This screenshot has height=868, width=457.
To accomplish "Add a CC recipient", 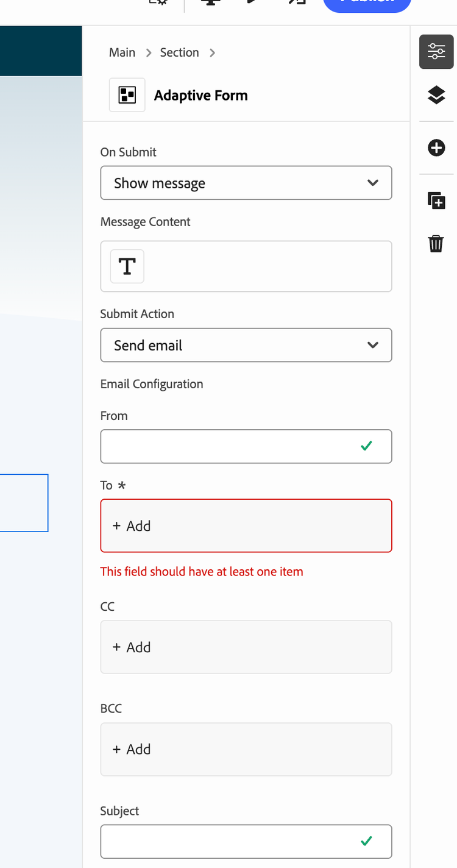I will [246, 647].
